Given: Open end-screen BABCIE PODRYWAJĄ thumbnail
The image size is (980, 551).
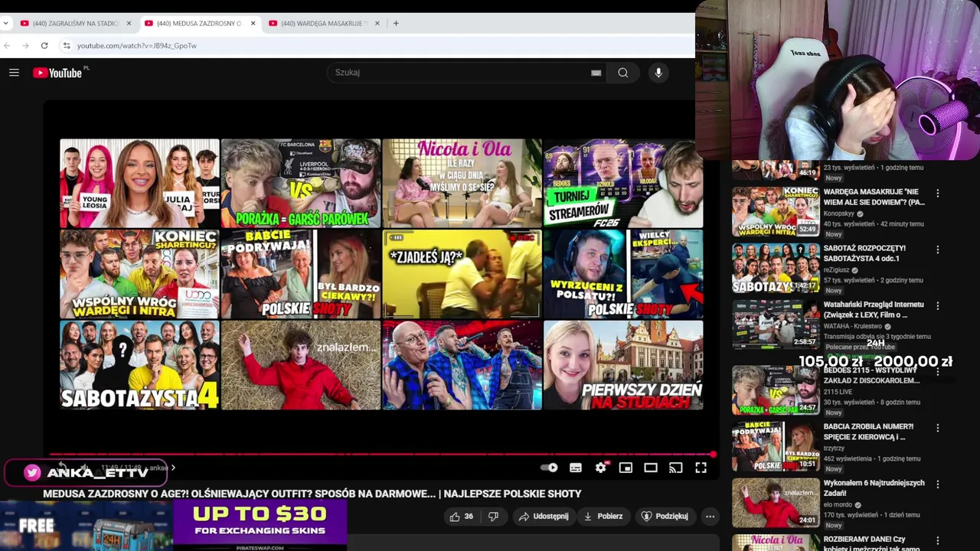Looking at the screenshot, I should tap(301, 274).
